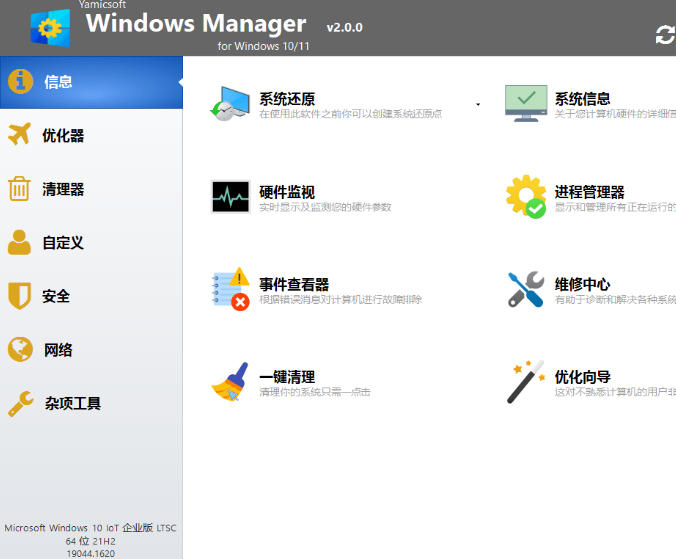This screenshot has height=559, width=676.
Task: Click the wrench icon for 杂项工具
Action: [20, 403]
